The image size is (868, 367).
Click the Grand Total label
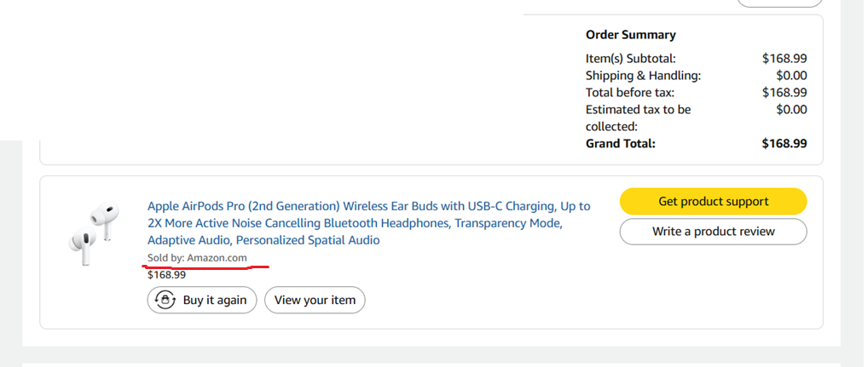[x=620, y=143]
